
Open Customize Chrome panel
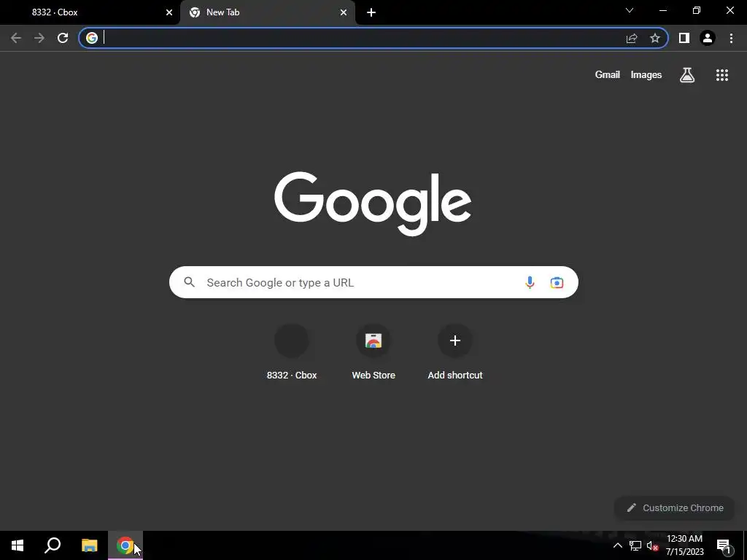675,508
